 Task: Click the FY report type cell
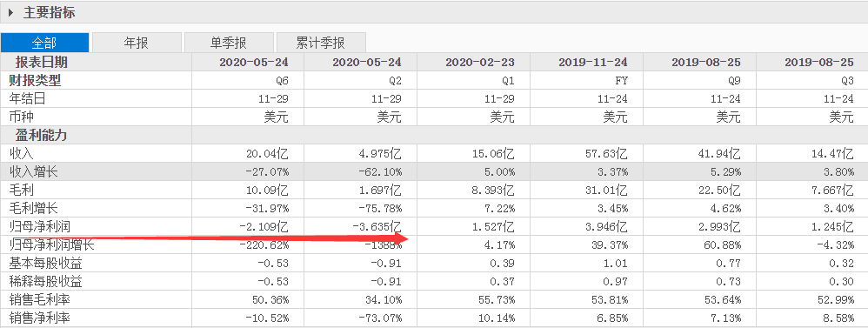[586, 80]
